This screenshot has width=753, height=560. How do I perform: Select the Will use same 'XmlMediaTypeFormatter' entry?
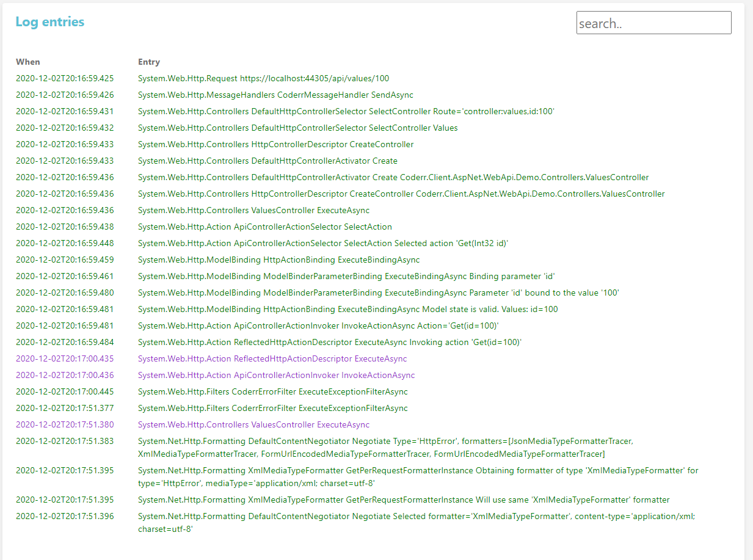point(404,500)
